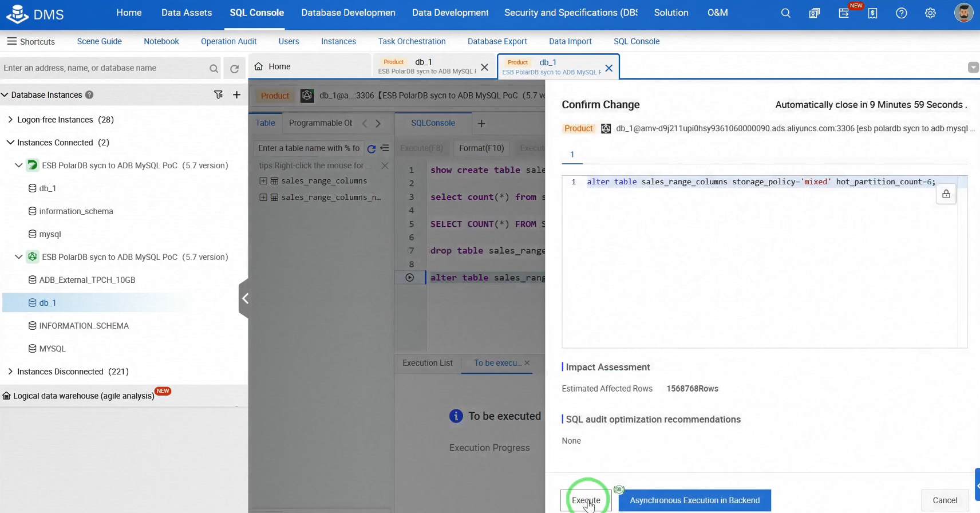
Task: Open the settings gear icon
Action: (x=930, y=13)
